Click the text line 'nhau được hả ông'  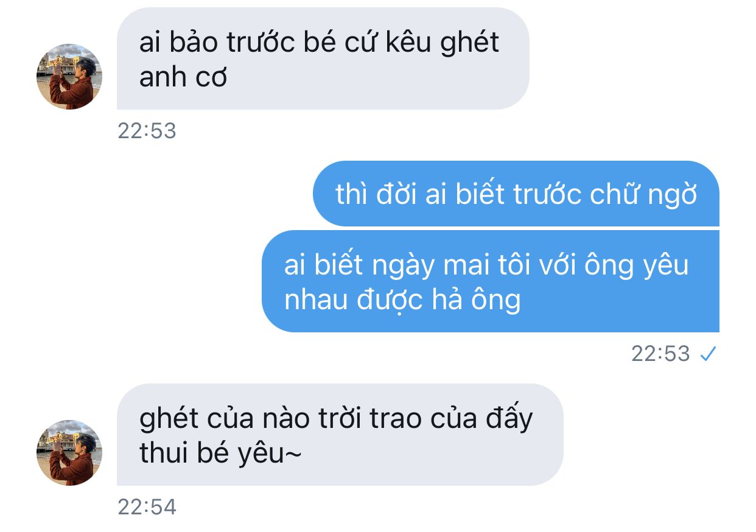402,300
